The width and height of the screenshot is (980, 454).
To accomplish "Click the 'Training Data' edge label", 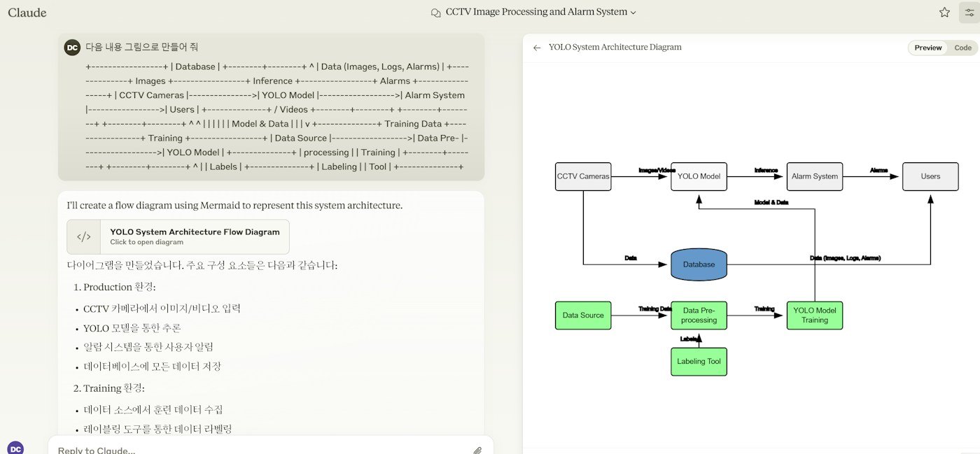I will coord(655,308).
